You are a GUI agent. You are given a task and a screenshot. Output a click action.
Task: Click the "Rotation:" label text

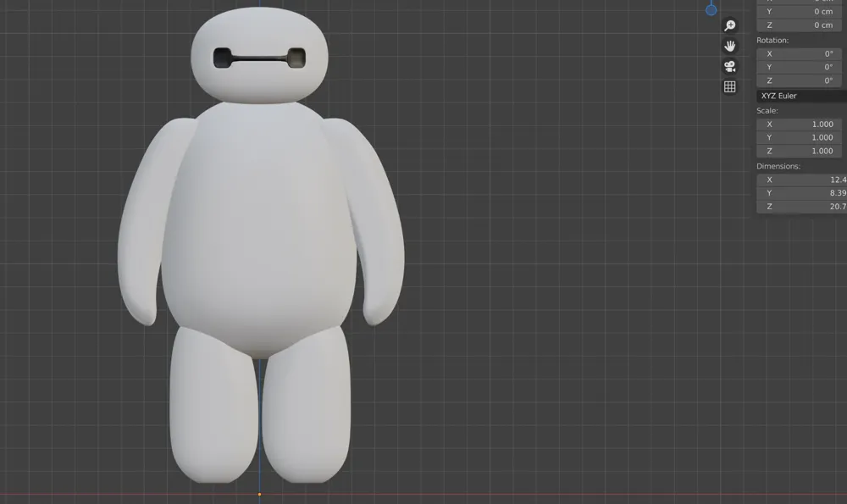pos(772,41)
